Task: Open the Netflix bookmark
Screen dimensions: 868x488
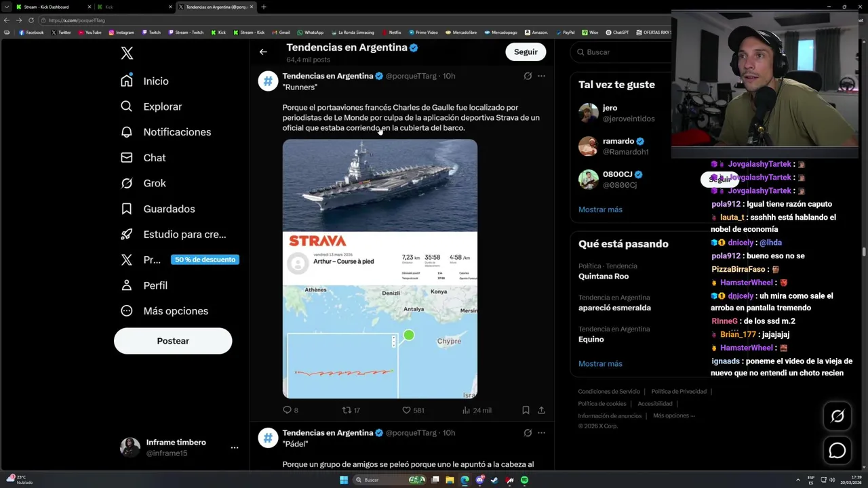Action: point(391,33)
